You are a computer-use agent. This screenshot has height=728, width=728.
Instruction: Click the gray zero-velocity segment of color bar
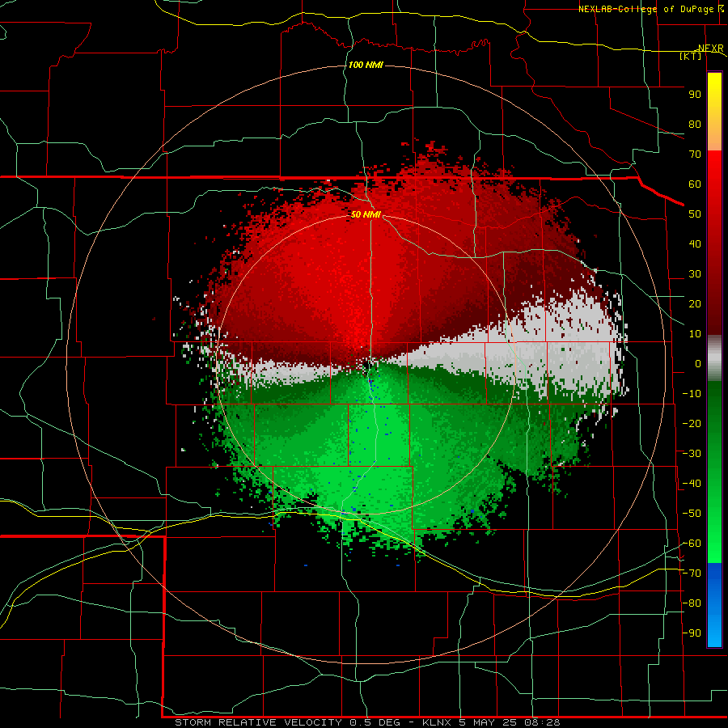click(714, 358)
